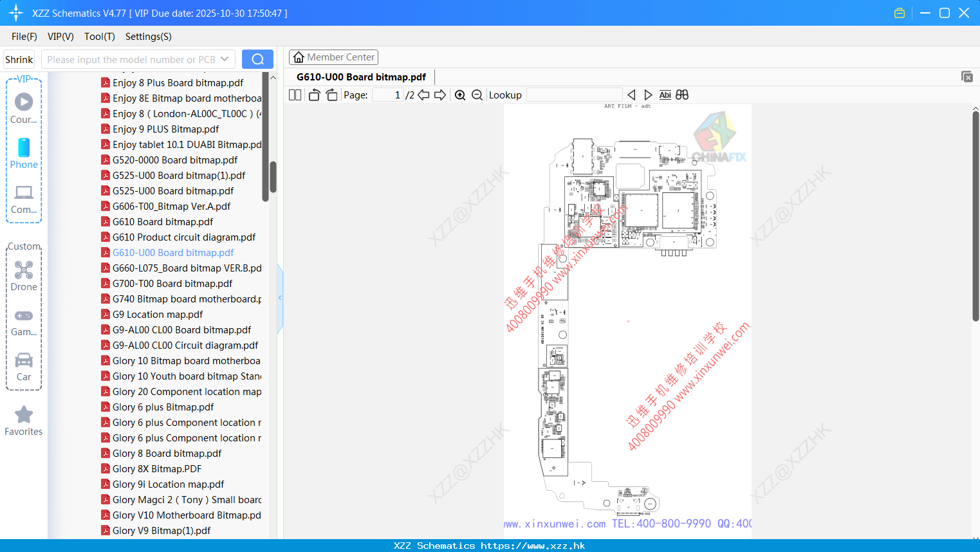Zoom in on the PDF

[460, 95]
